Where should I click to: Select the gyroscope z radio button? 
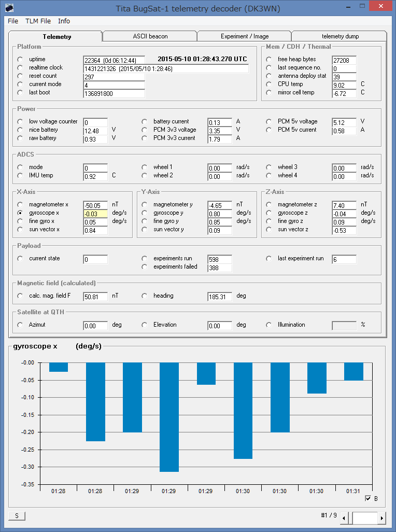269,213
